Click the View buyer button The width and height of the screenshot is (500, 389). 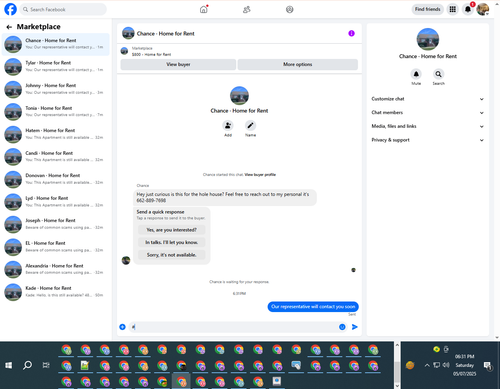click(x=178, y=64)
